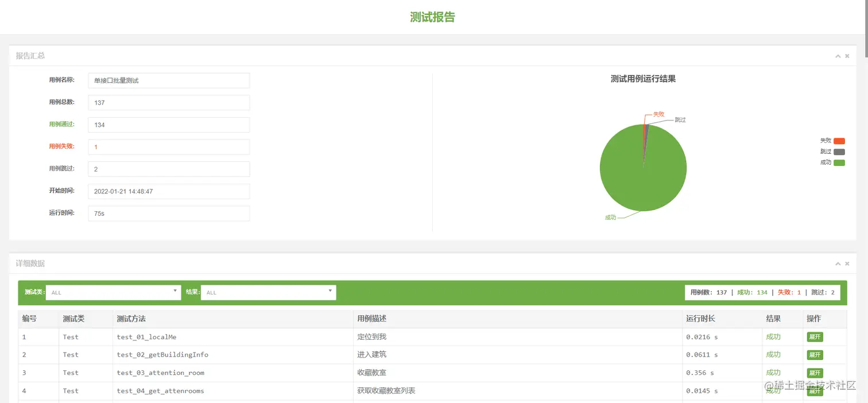Click test_04_get_attenrooms method cell
The image size is (868, 403).
tap(232, 391)
